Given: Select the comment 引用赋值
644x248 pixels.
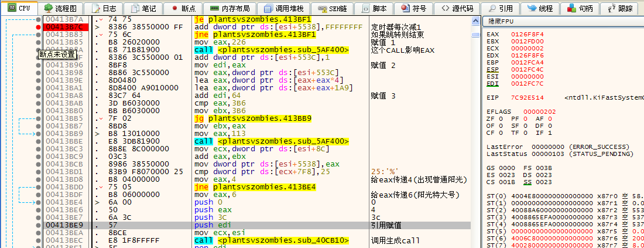Looking at the screenshot, I should click(x=386, y=225).
